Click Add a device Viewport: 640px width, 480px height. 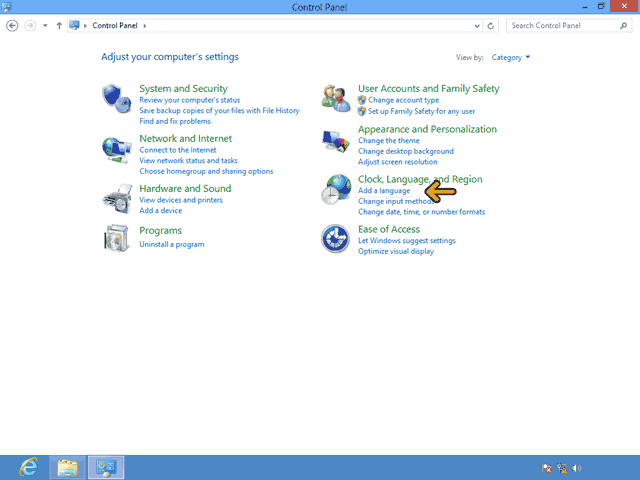pyautogui.click(x=160, y=211)
